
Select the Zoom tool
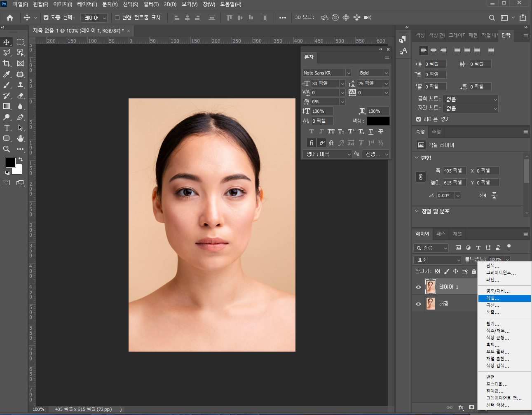coord(7,149)
